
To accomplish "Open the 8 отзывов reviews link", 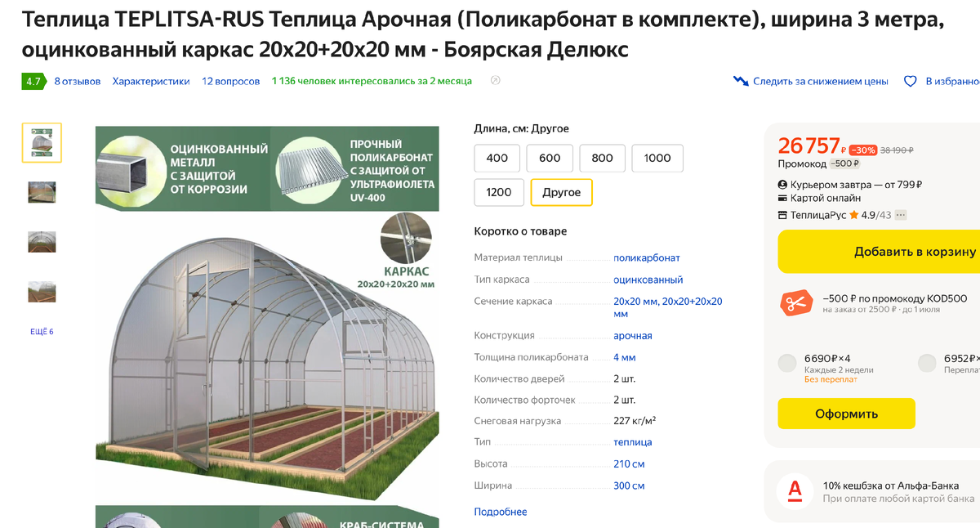I will 78,82.
